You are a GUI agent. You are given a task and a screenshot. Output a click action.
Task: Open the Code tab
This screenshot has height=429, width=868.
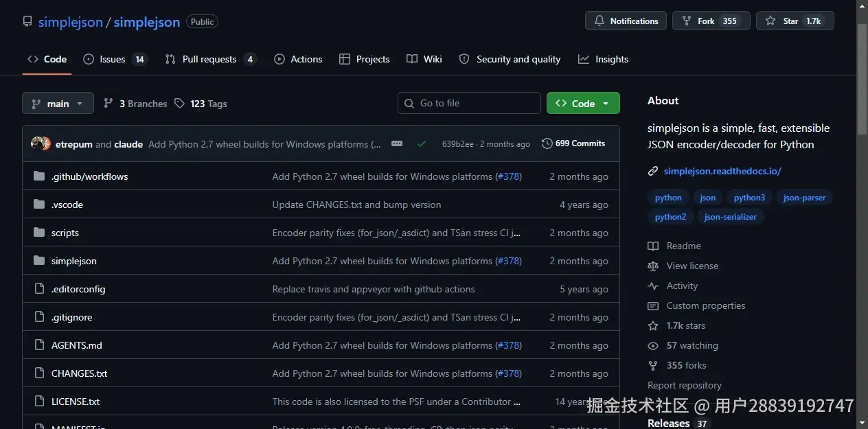(47, 59)
